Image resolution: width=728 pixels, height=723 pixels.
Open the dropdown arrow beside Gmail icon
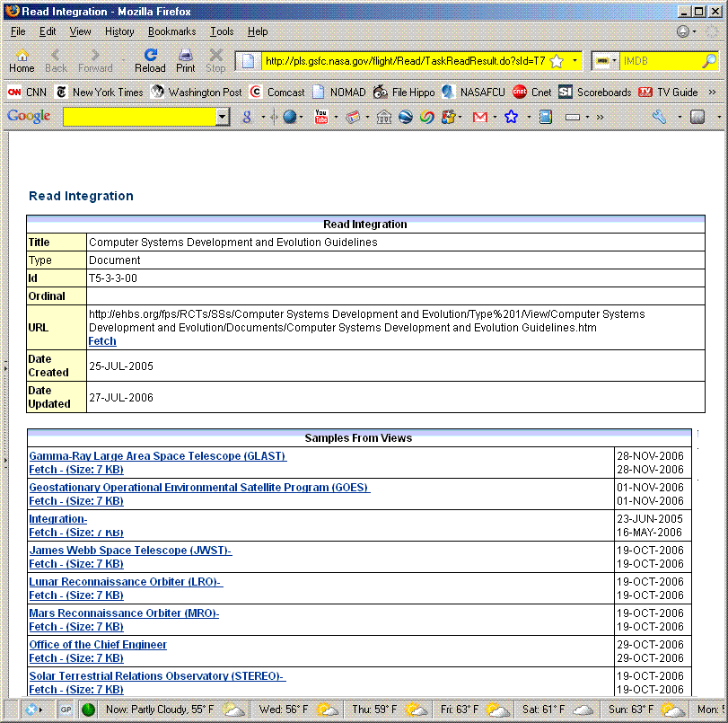pyautogui.click(x=495, y=117)
